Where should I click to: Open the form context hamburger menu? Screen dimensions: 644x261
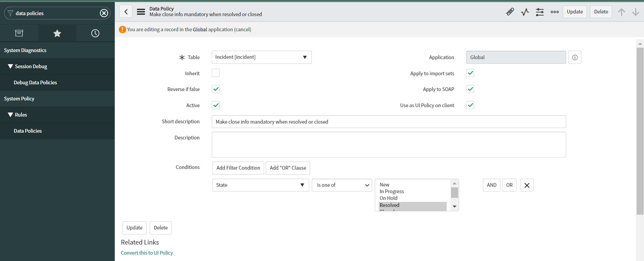click(x=141, y=12)
